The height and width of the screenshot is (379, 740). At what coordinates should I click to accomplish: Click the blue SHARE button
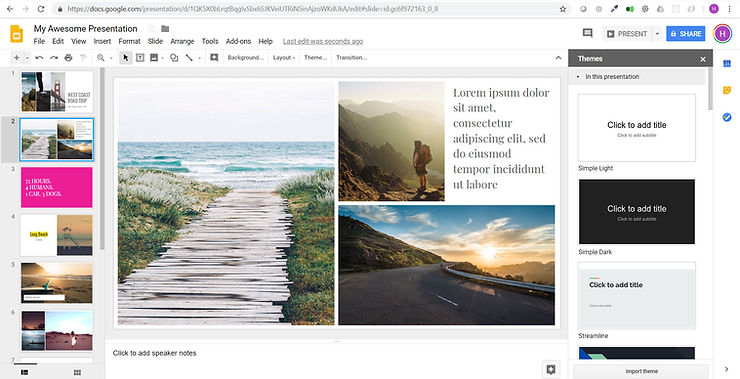point(686,34)
